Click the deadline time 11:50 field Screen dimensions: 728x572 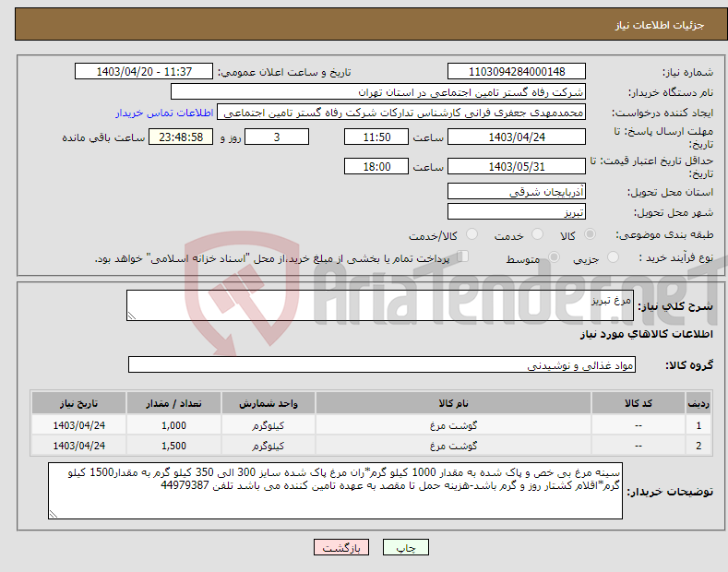point(376,137)
